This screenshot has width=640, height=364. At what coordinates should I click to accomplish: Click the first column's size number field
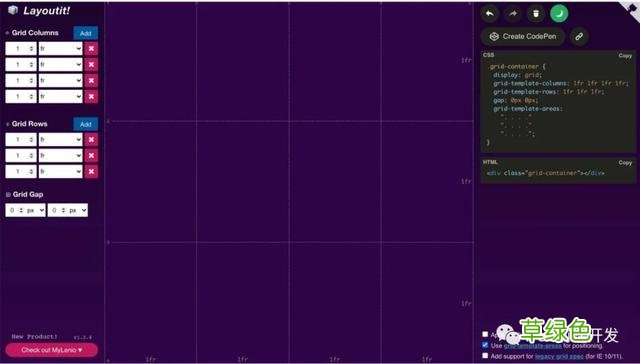(x=21, y=49)
